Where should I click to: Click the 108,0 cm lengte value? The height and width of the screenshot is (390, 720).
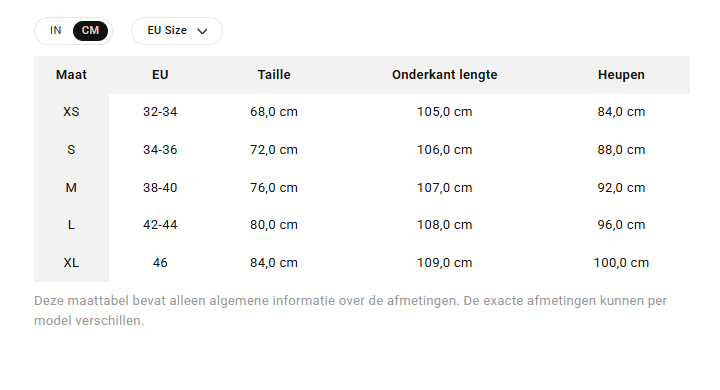pos(444,225)
